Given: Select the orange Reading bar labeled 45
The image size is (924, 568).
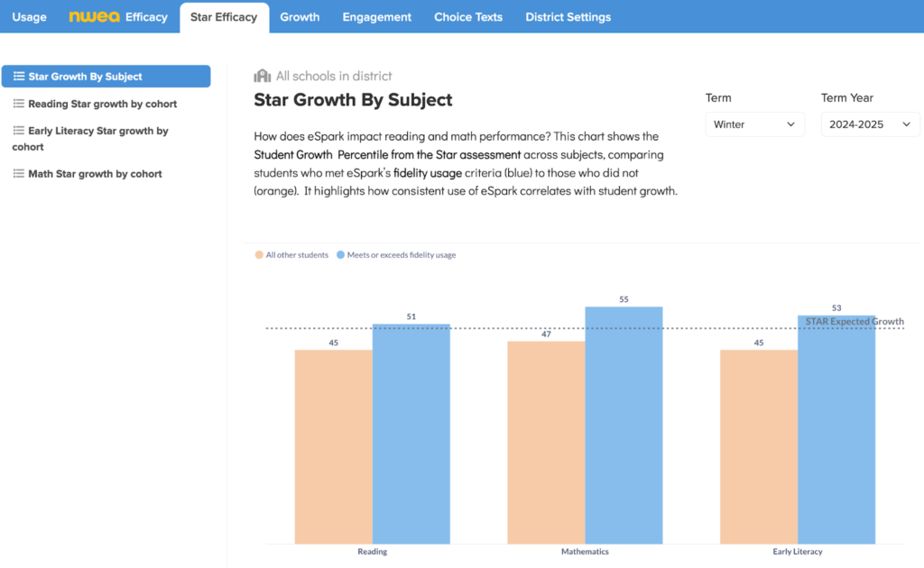Looking at the screenshot, I should (334, 447).
